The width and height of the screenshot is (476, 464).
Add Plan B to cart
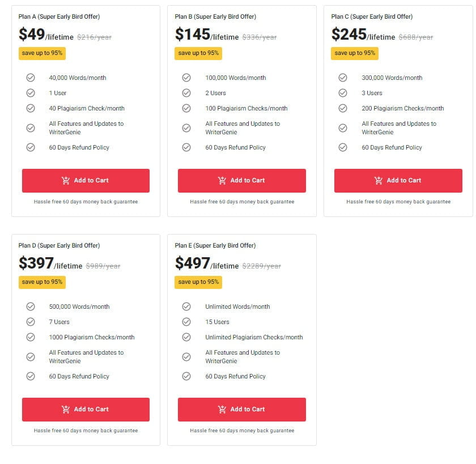pos(242,181)
